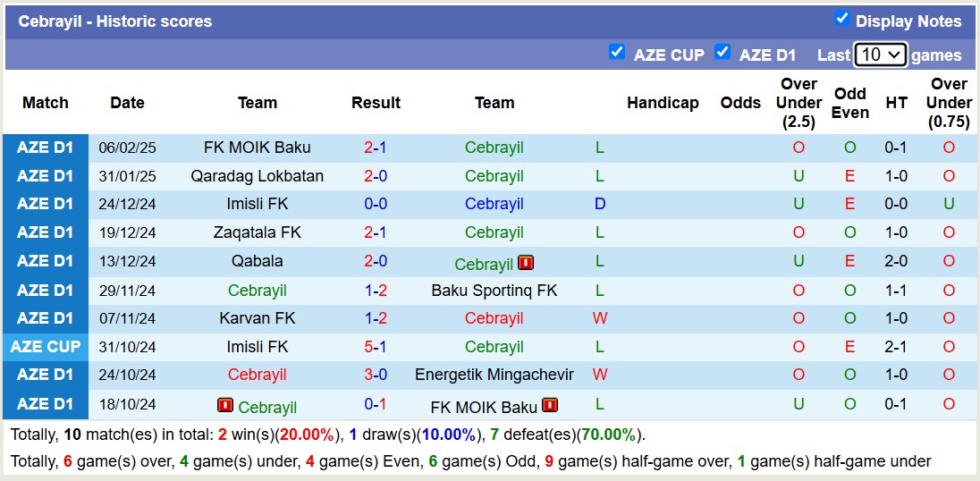Screen dimensions: 980x481
Task: Open Qaradag Lokbatan team link
Action: click(x=258, y=176)
